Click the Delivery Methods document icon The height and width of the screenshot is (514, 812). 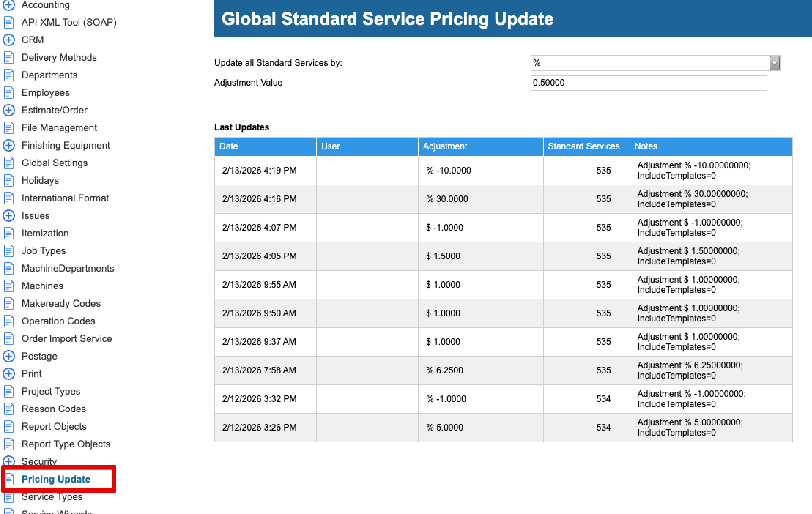9,57
